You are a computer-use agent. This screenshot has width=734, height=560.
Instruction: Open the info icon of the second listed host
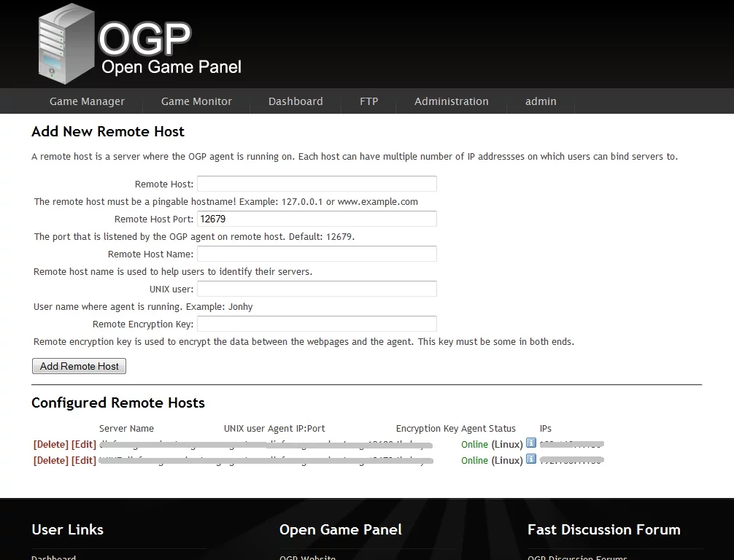tap(531, 459)
